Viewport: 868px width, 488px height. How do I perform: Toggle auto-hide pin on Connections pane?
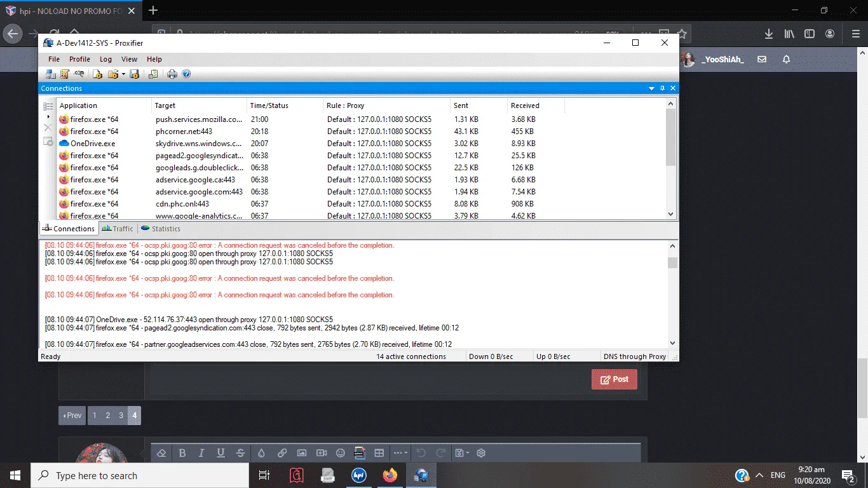662,88
